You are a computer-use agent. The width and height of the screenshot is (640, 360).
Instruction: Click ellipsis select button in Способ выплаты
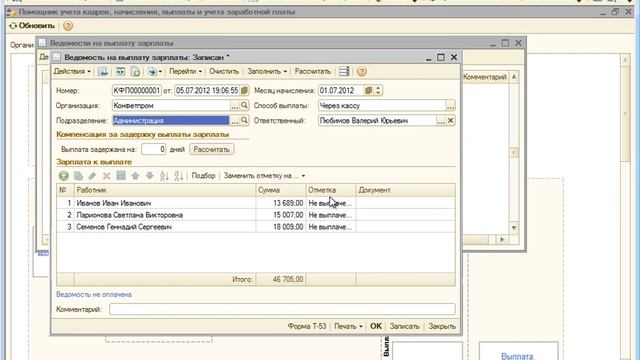[x=450, y=105]
